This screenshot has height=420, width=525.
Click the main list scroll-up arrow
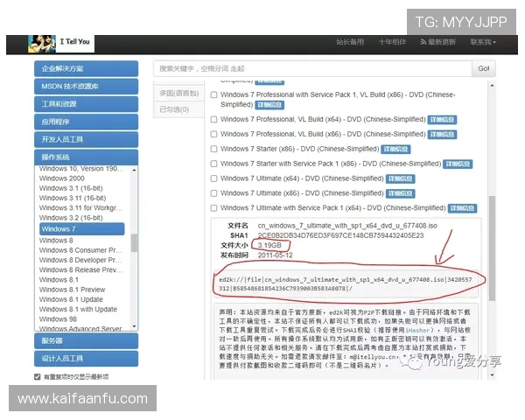coord(492,86)
